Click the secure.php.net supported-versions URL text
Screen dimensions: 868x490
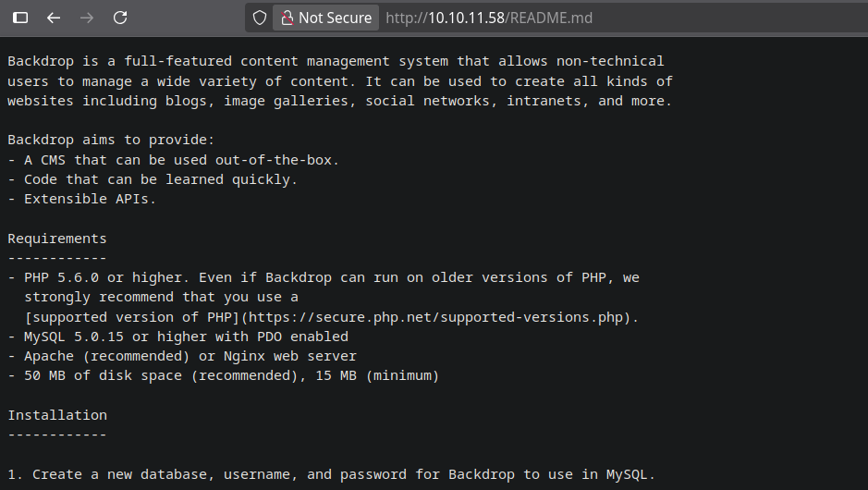coord(434,317)
